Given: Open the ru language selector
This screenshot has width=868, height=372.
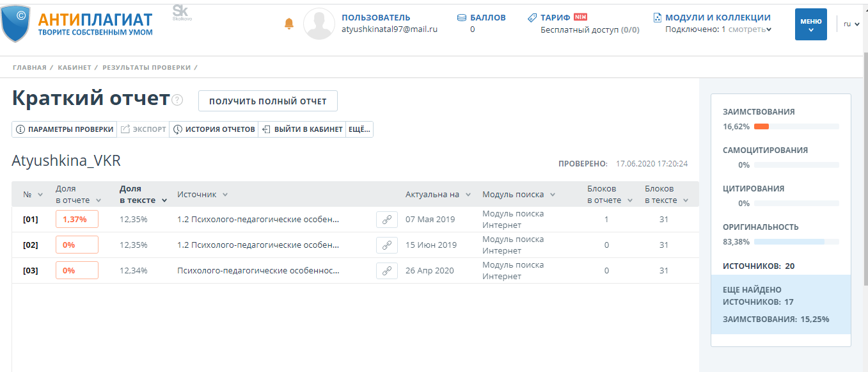Looking at the screenshot, I should pyautogui.click(x=851, y=24).
